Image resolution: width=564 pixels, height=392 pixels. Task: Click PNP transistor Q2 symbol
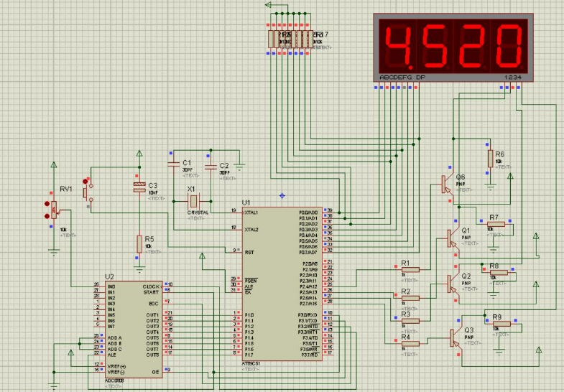(452, 284)
